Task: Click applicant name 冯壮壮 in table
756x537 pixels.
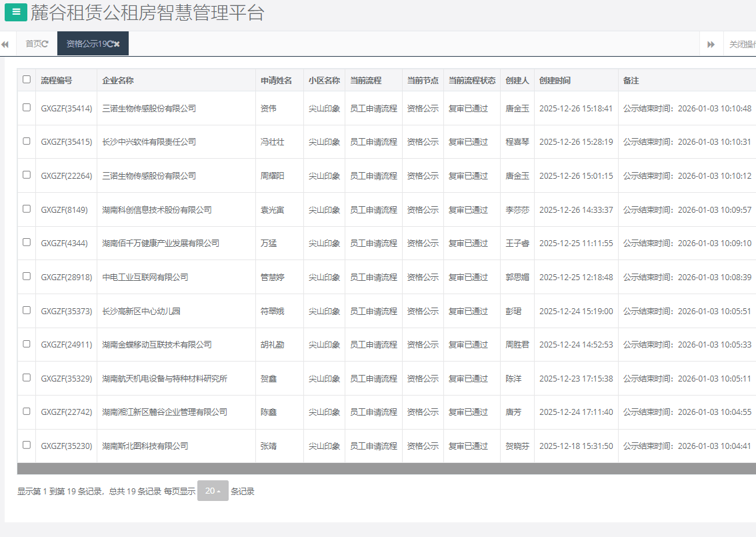Action: click(x=272, y=142)
